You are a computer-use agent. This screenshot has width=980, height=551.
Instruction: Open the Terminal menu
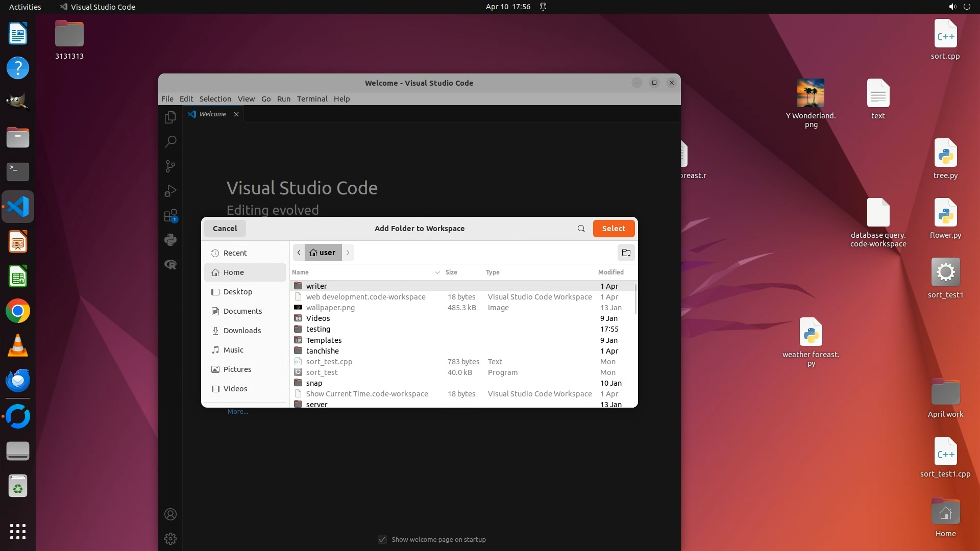pos(312,99)
